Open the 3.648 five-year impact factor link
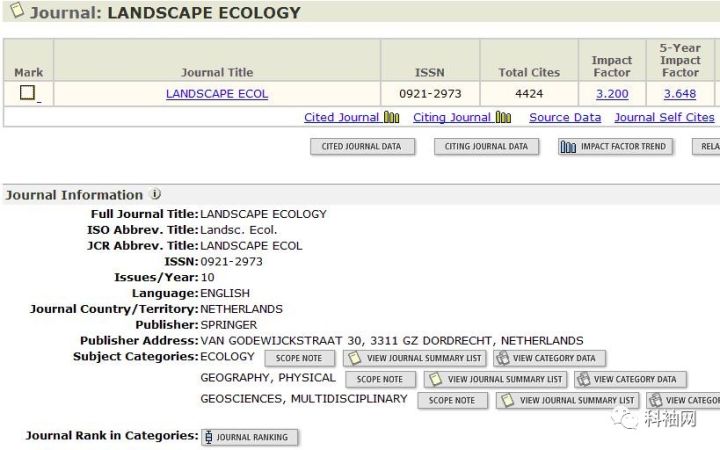The width and height of the screenshot is (720, 450). pos(679,94)
